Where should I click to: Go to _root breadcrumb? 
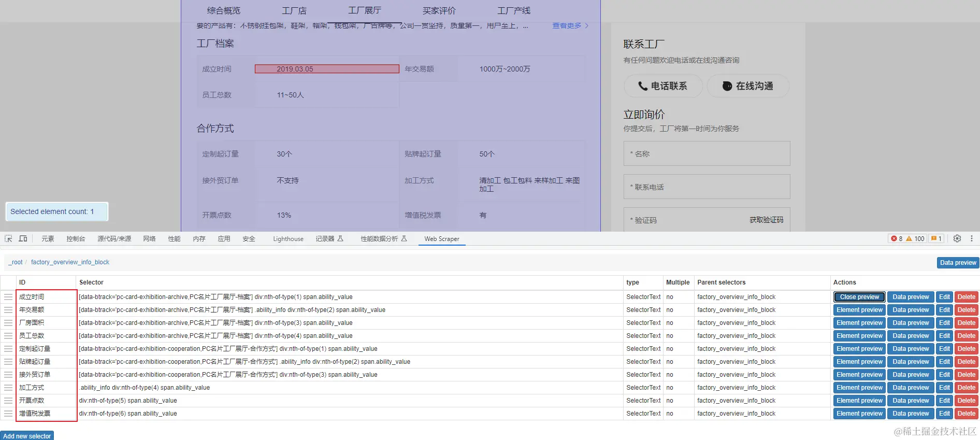coord(16,262)
